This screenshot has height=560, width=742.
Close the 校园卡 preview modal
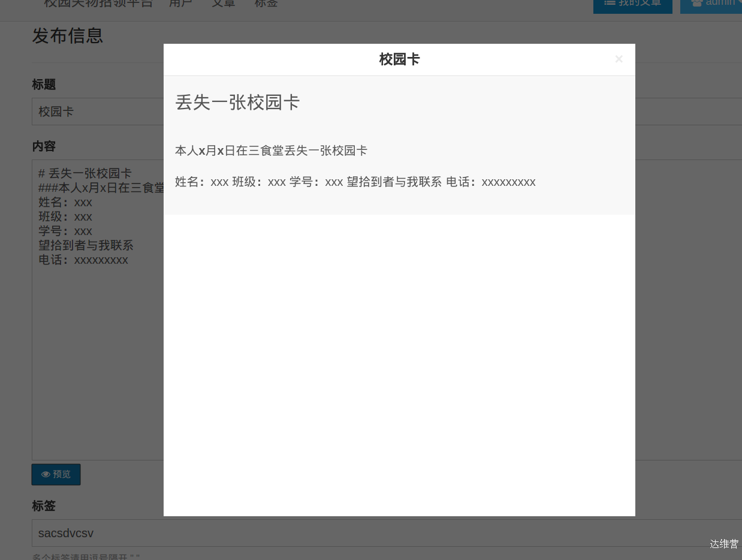tap(619, 59)
